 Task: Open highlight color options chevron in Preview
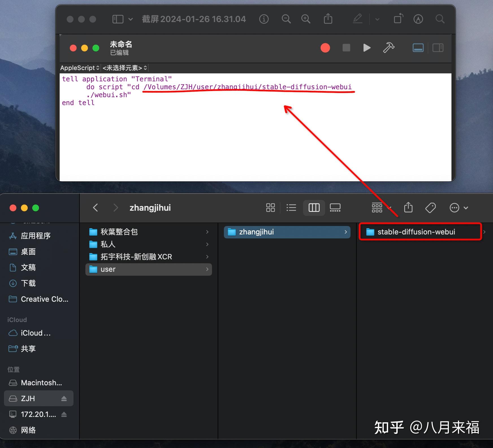click(x=377, y=19)
